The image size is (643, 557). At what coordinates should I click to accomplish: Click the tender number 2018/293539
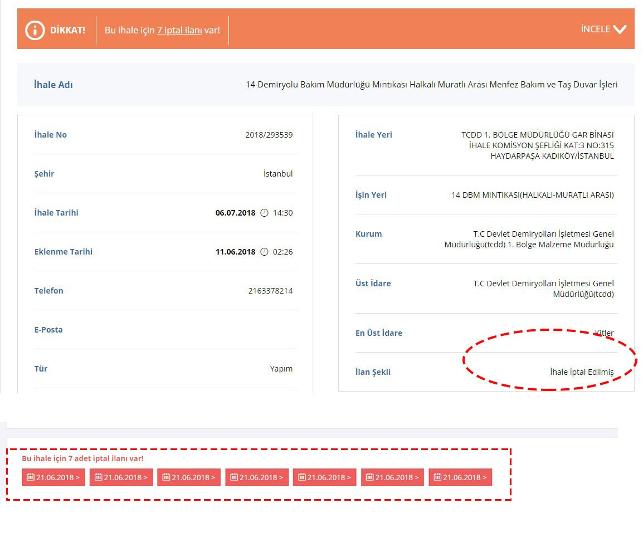268,135
